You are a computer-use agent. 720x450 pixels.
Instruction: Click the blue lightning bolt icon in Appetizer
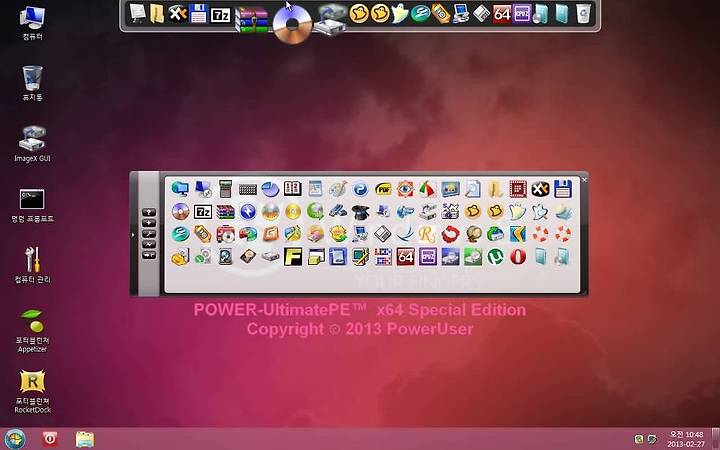[x=248, y=212]
